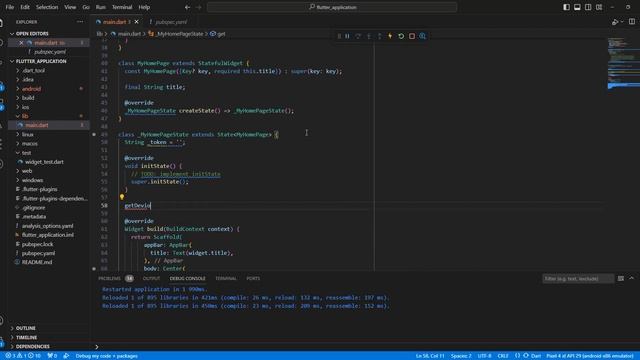
Task: Collapse the test folder
Action: 27,153
